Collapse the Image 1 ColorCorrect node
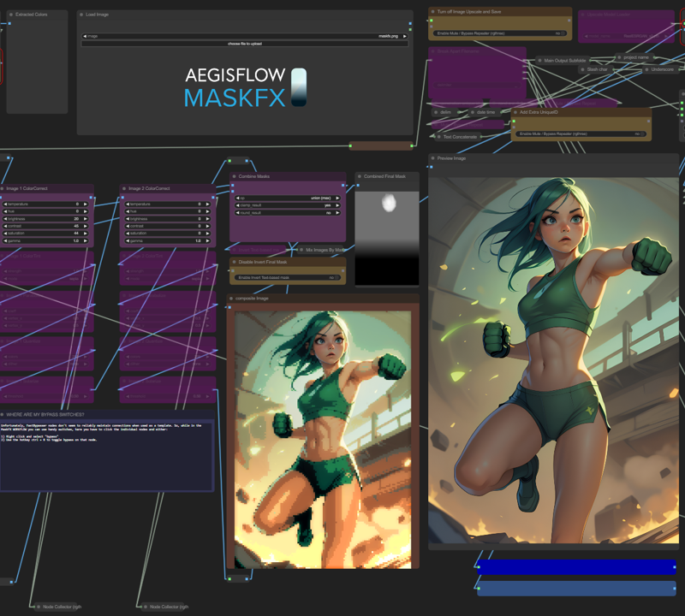 click(3, 188)
